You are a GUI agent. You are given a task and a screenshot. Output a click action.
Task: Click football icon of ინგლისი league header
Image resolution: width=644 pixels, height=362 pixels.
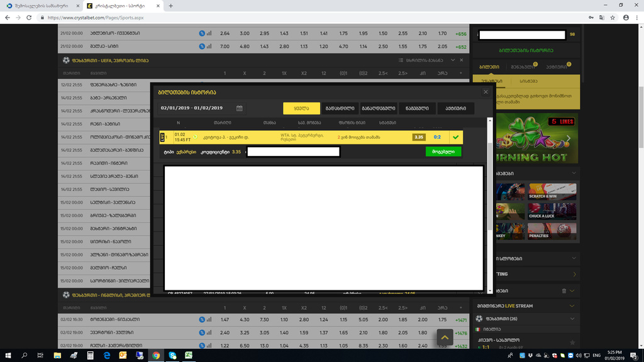pyautogui.click(x=66, y=295)
